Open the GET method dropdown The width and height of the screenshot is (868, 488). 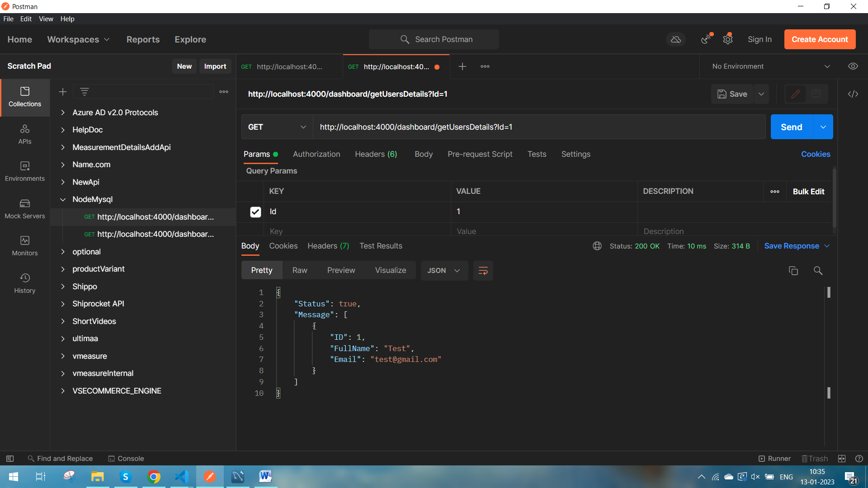click(x=277, y=127)
